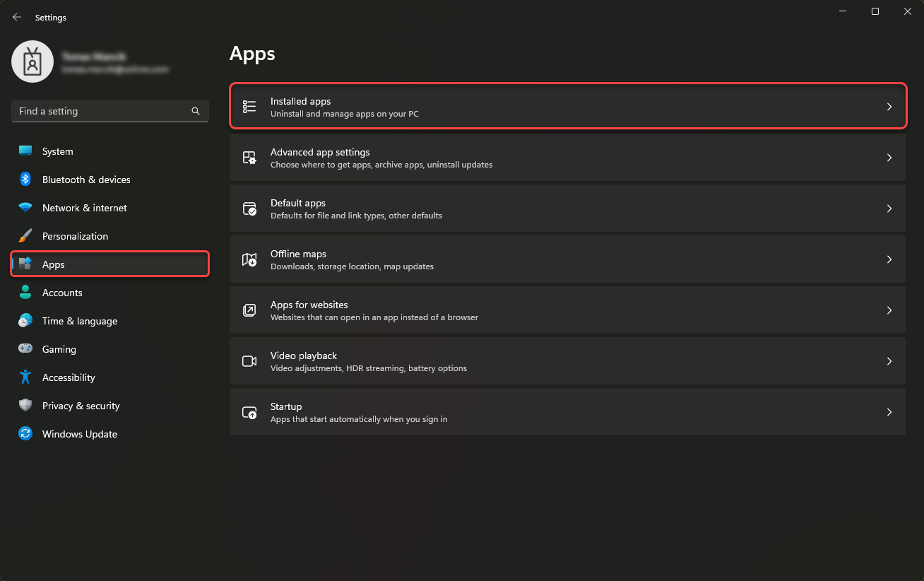The height and width of the screenshot is (581, 924).
Task: Click chevron on Offline maps row
Action: click(889, 259)
